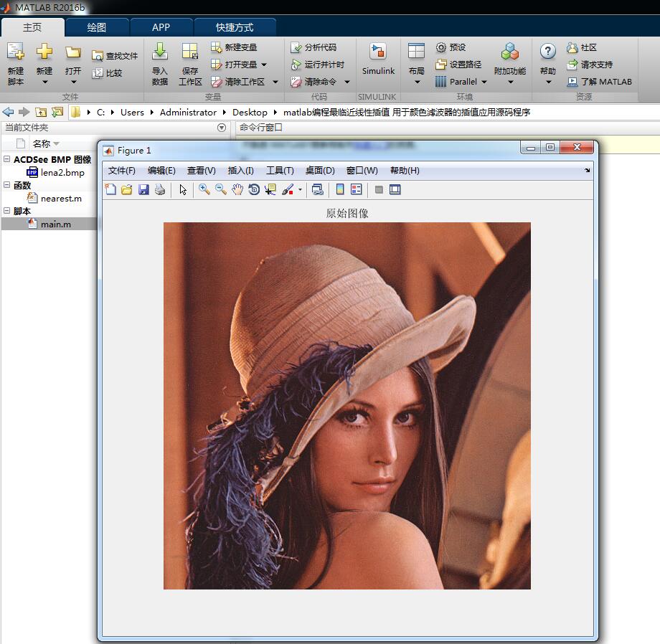Click New Variable (新建变量) button
This screenshot has width=660, height=644.
pyautogui.click(x=234, y=47)
